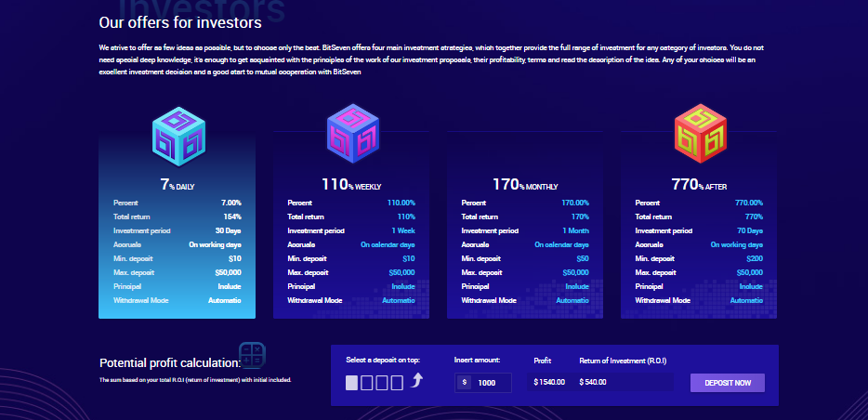This screenshot has width=868, height=420.
Task: Click the 7.00% value in Daily plan
Action: point(230,203)
